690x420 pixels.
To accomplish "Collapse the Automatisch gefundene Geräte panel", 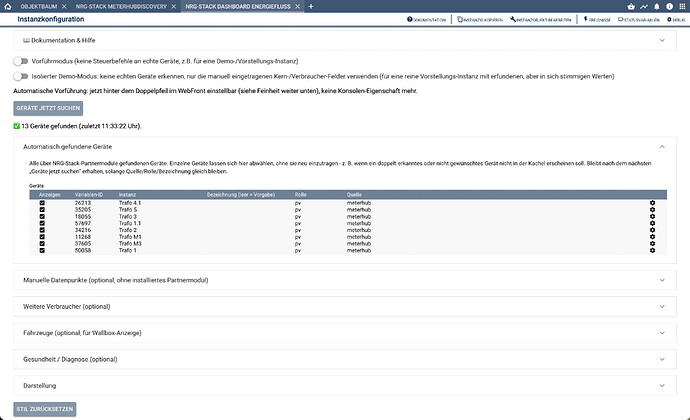I will click(345, 147).
